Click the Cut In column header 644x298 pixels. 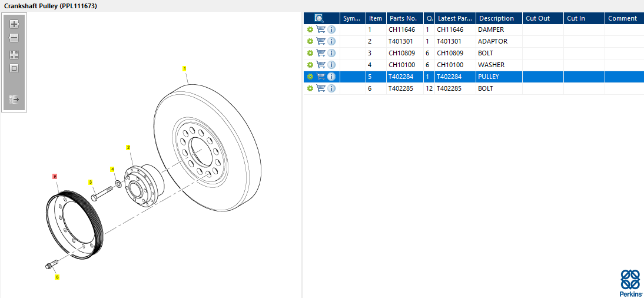pos(583,18)
